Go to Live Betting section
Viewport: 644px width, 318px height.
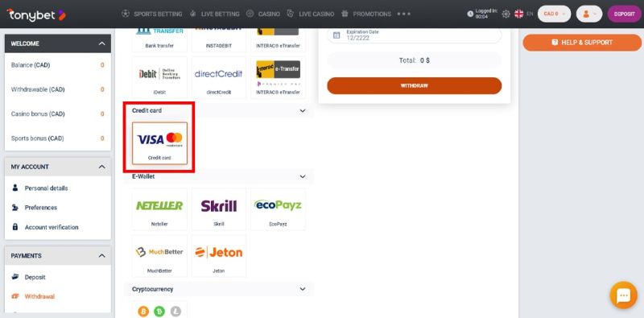coord(214,14)
